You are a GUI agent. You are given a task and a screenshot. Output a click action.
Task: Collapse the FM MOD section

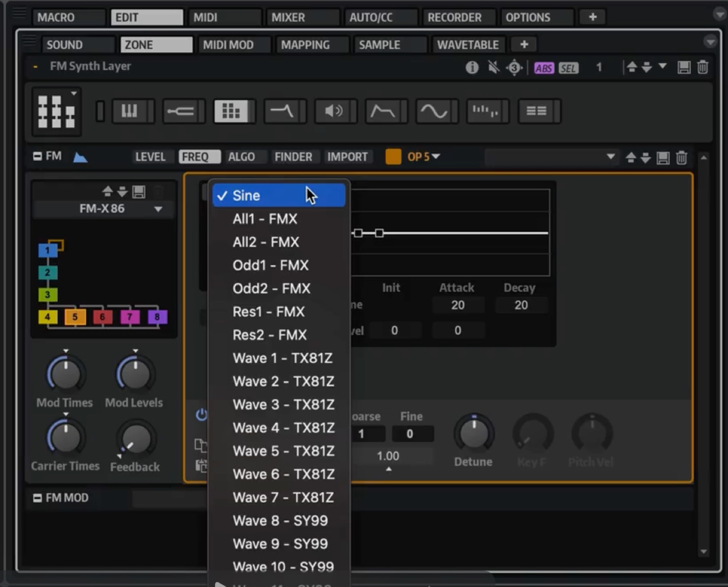click(x=37, y=498)
